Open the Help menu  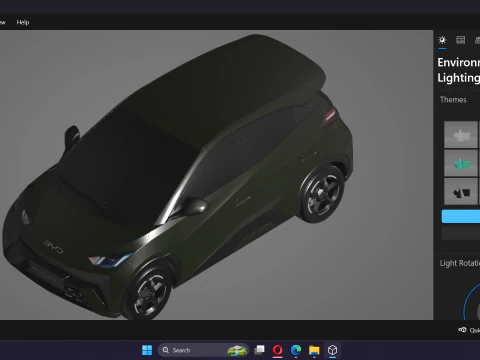coord(23,22)
